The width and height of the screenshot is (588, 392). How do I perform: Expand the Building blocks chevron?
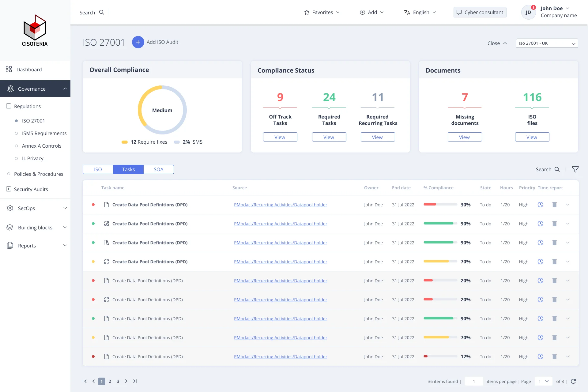click(65, 227)
